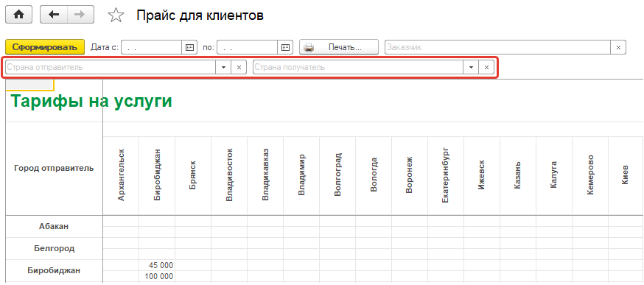Select the Волгоград column header

pos(337,175)
